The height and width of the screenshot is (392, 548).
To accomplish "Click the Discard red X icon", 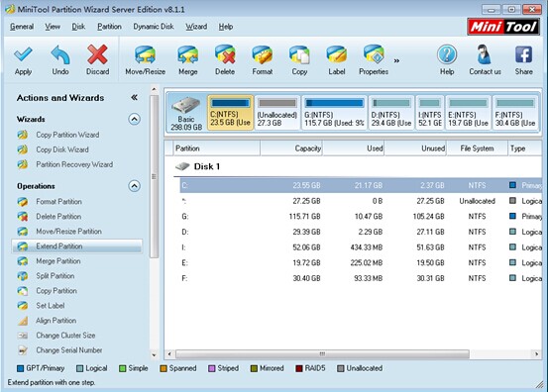I will pyautogui.click(x=97, y=54).
